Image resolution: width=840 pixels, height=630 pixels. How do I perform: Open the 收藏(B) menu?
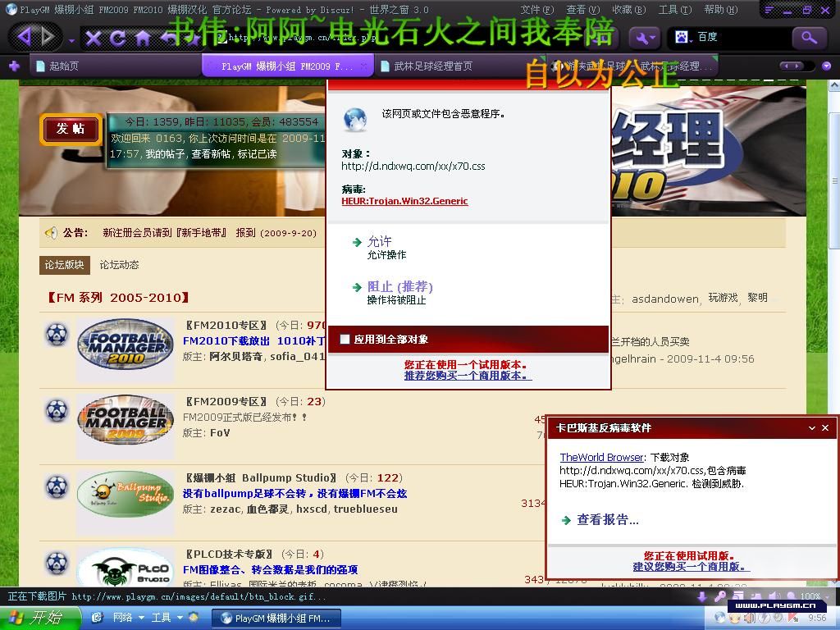pyautogui.click(x=629, y=10)
